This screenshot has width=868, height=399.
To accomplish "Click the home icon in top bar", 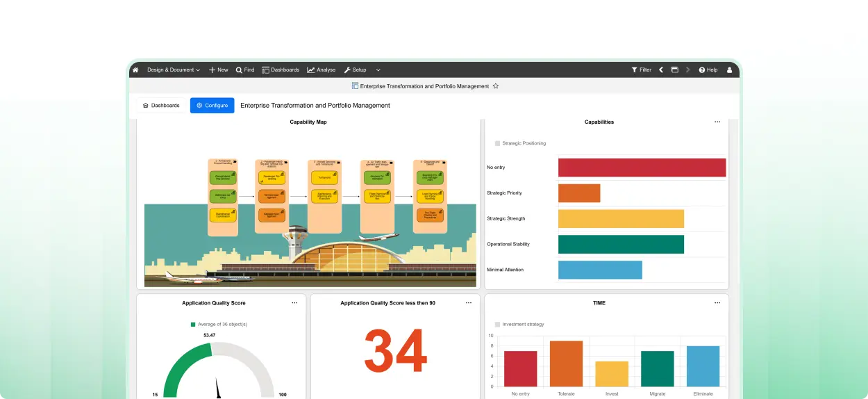I will [x=135, y=70].
